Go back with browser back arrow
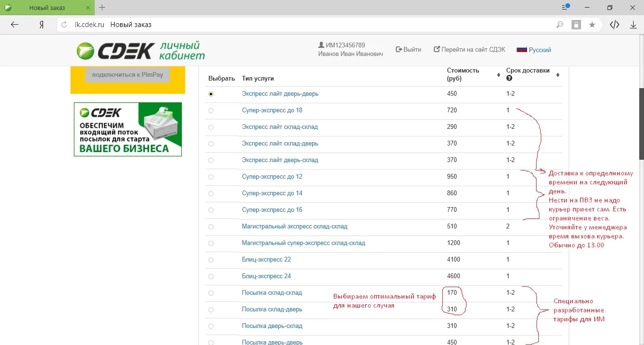644x345 pixels. (15, 25)
